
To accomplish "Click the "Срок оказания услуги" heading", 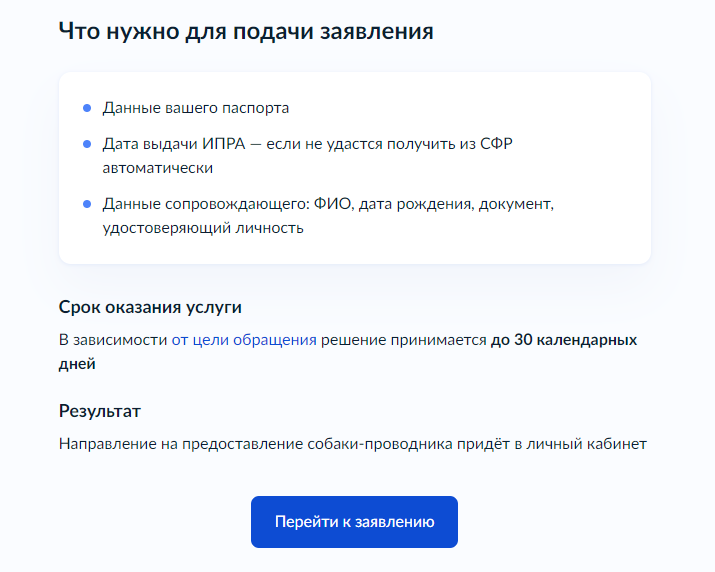I will [150, 307].
